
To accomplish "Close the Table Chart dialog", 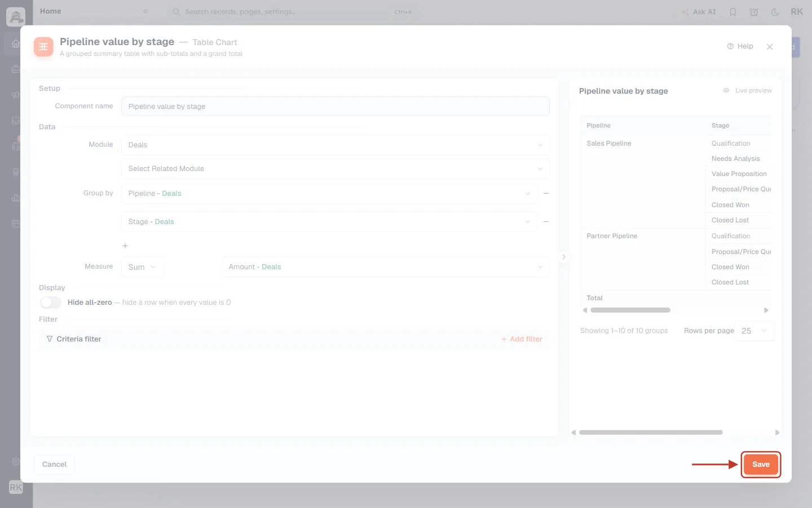I will pyautogui.click(x=770, y=47).
